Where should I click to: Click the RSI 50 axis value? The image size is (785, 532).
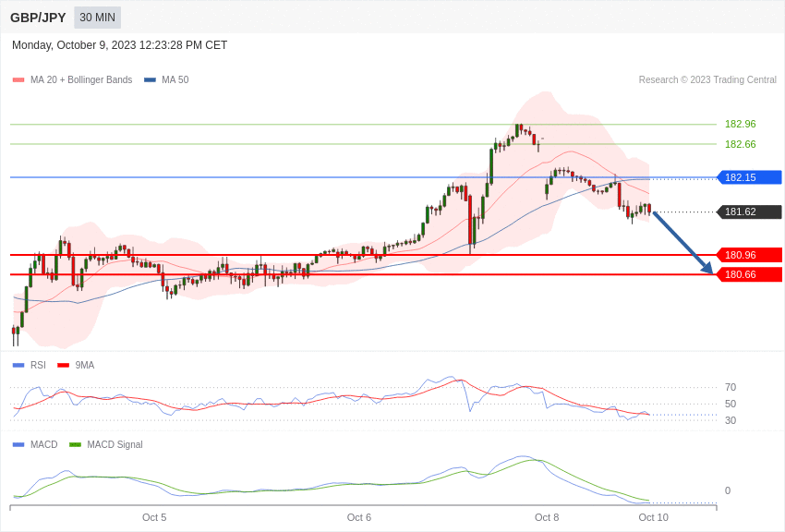tap(731, 404)
